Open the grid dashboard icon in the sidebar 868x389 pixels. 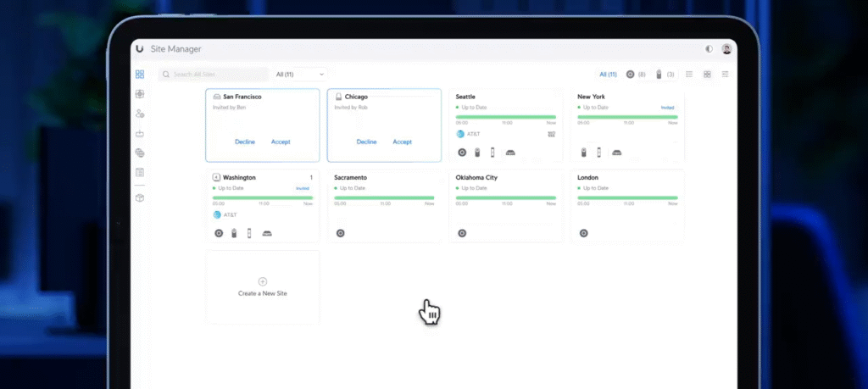pos(140,75)
